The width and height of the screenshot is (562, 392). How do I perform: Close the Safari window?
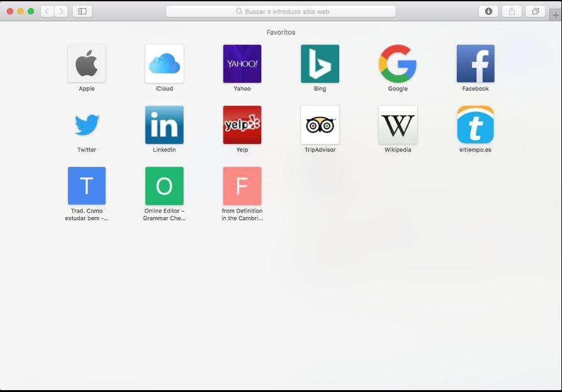[x=10, y=11]
